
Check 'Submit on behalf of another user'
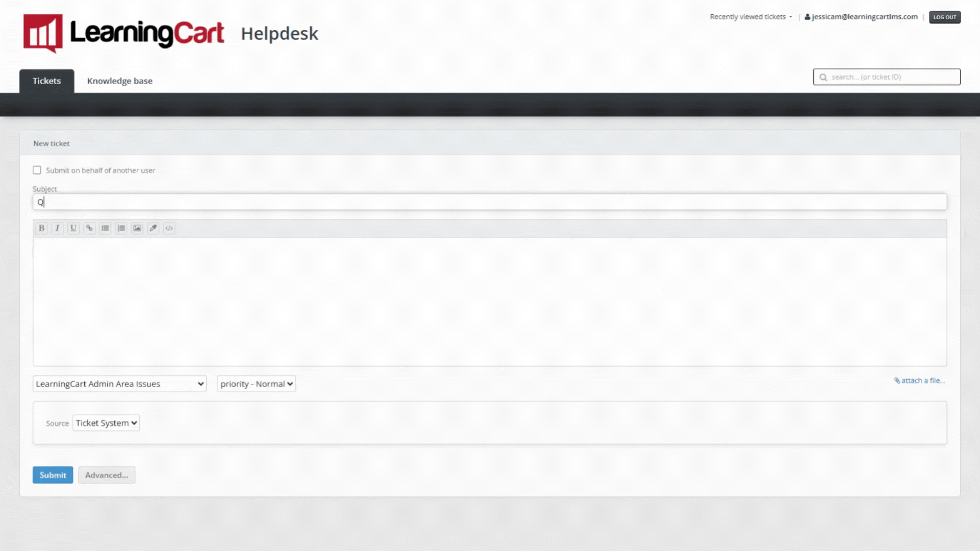(x=37, y=170)
